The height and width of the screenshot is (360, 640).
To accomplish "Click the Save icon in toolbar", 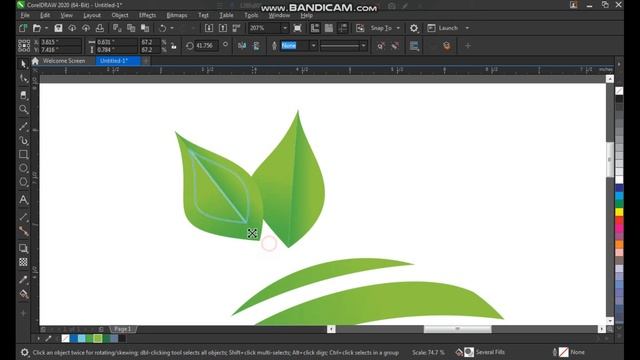I will tap(58, 28).
